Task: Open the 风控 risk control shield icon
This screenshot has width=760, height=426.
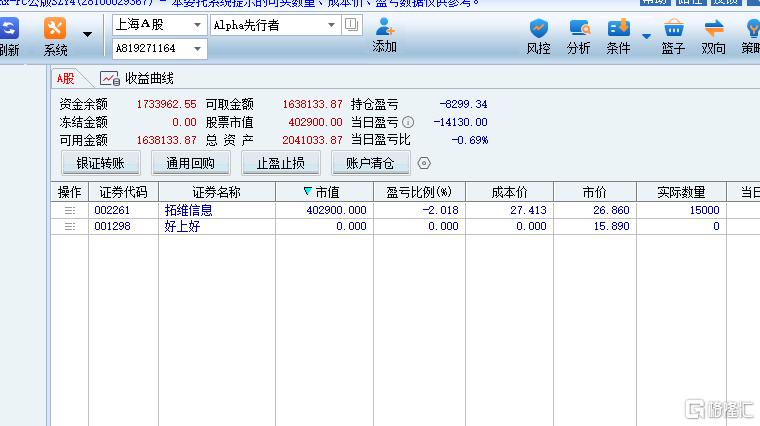Action: (x=538, y=28)
